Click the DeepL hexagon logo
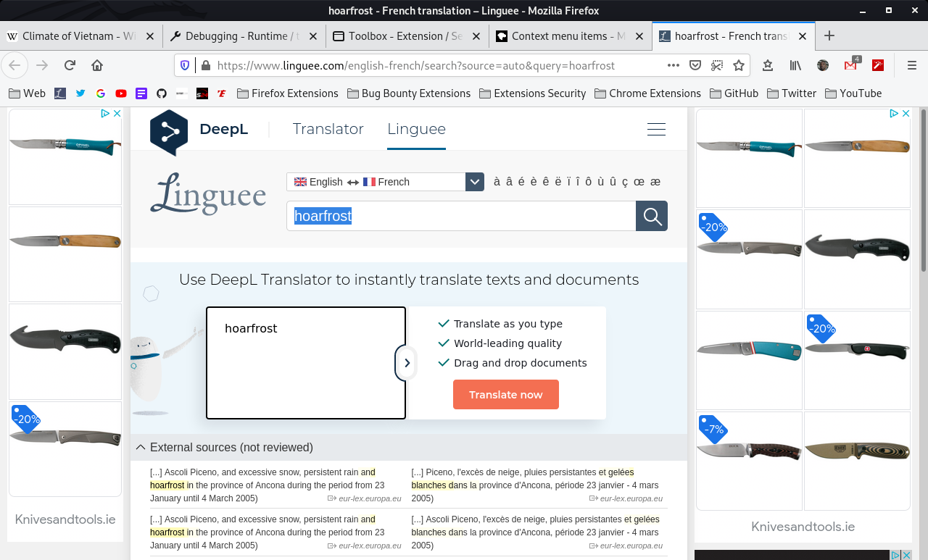This screenshot has height=560, width=928. [169, 133]
